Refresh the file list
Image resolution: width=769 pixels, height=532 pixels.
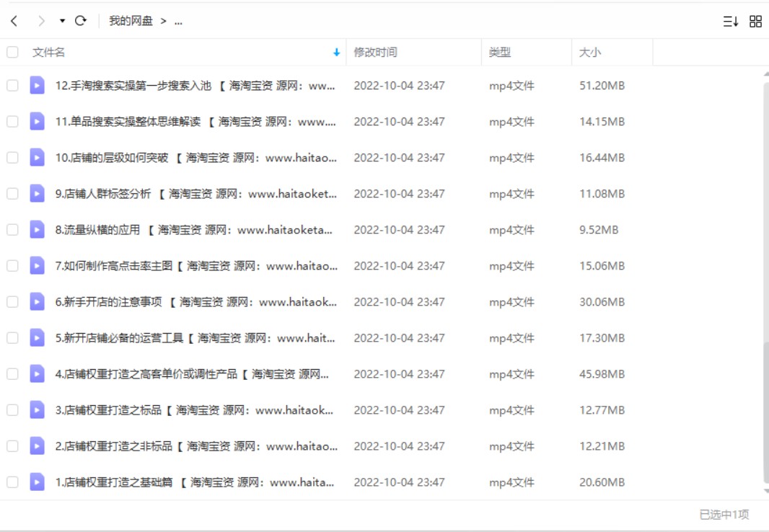[81, 21]
